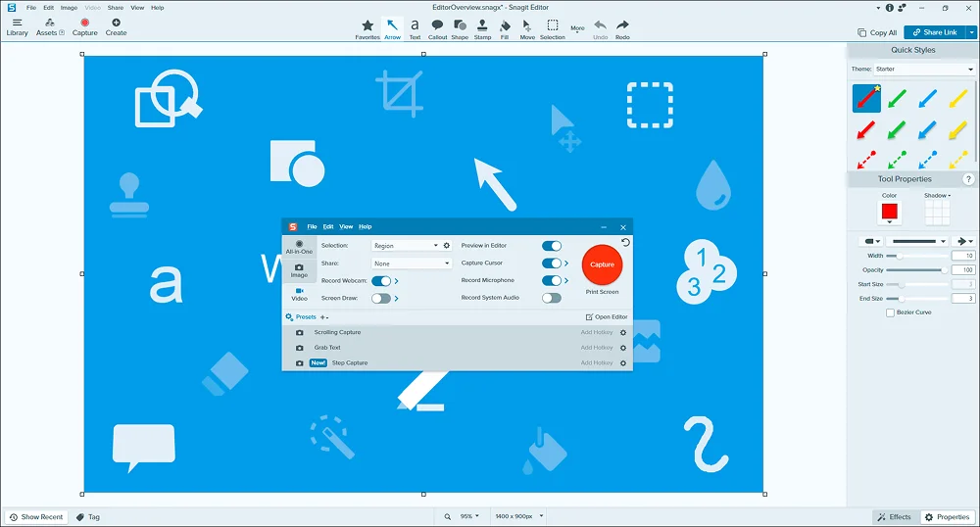Click the Width slider

pos(917,256)
